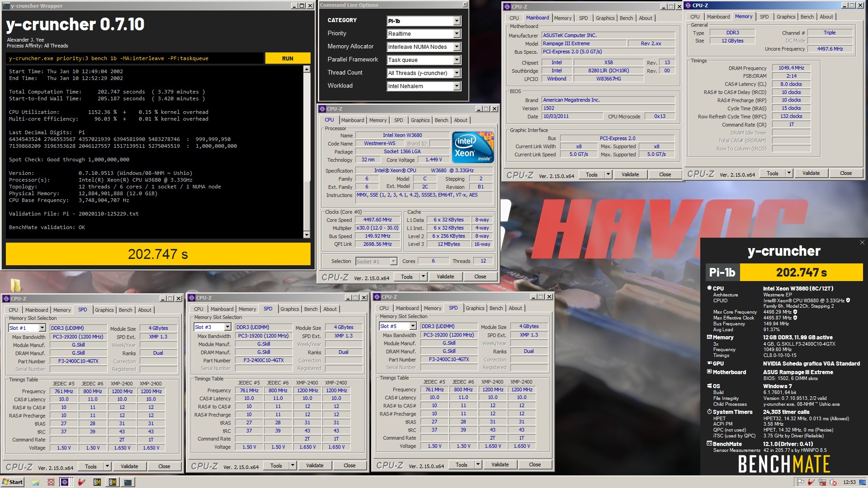Open the About tab in the Slot #1 SPD window
Image resolution: width=868 pixels, height=488 pixels.
point(145,310)
